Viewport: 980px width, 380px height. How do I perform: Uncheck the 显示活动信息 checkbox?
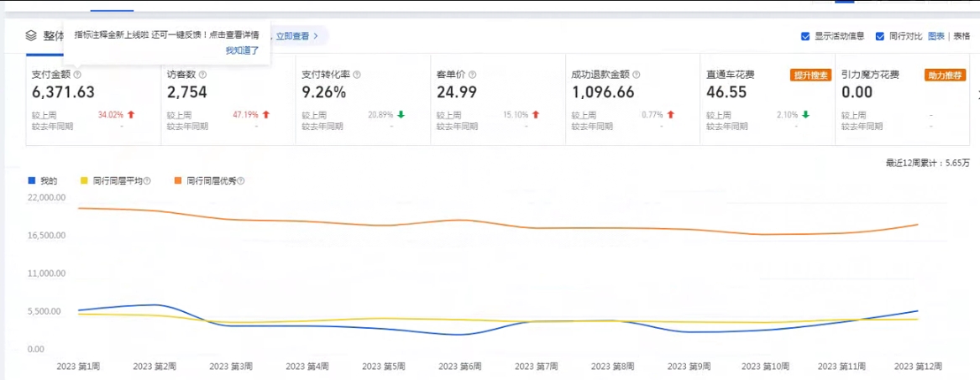(x=806, y=36)
